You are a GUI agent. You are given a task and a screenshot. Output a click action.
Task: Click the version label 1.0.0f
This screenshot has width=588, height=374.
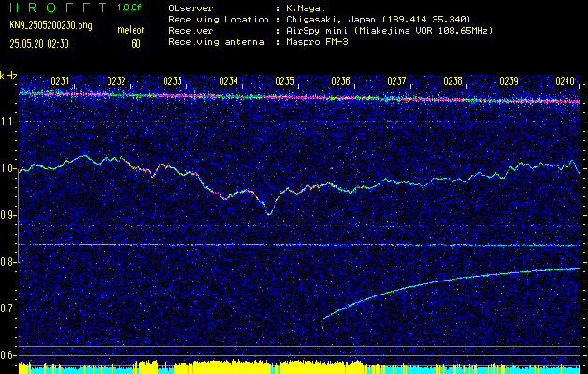(129, 7)
